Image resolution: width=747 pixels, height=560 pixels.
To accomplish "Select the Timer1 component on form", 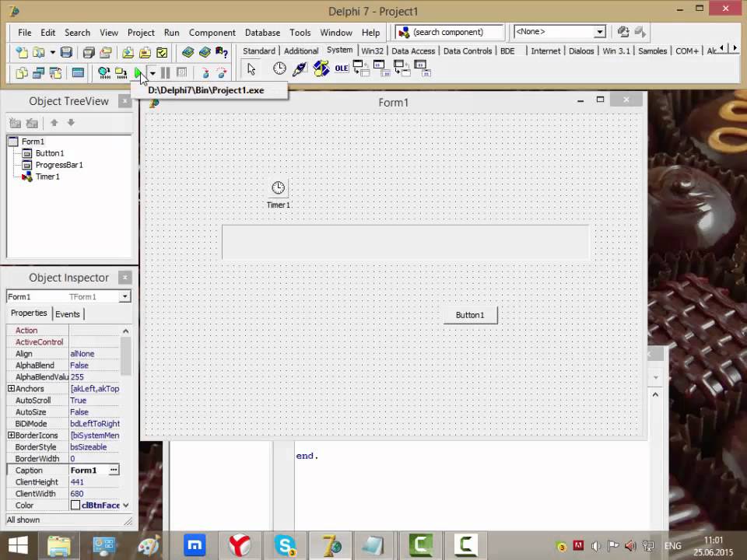I will (279, 187).
